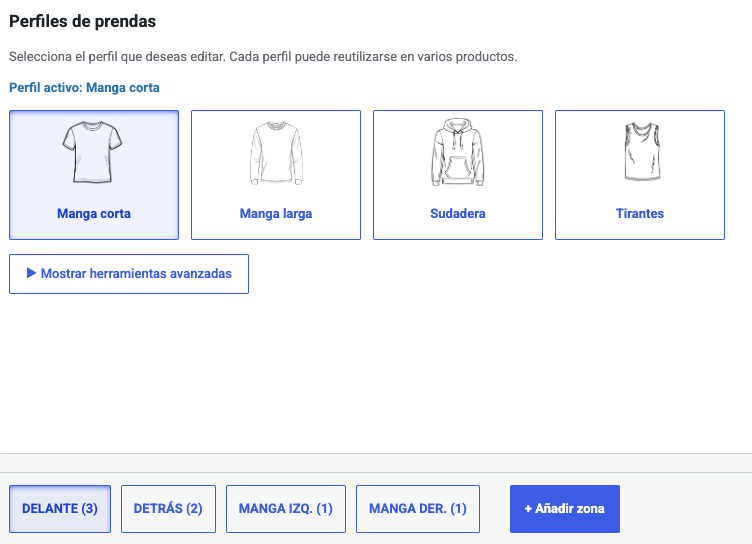Pick the hoodie sweatshirt illustration
The width and height of the screenshot is (752, 544).
(x=458, y=152)
